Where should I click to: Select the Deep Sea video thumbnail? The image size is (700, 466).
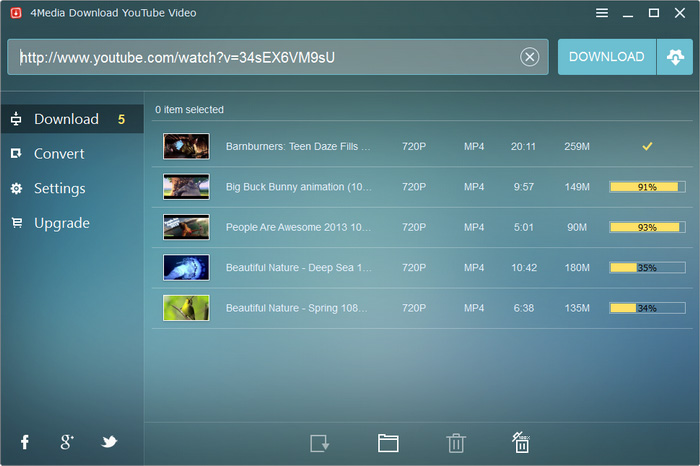pyautogui.click(x=186, y=267)
